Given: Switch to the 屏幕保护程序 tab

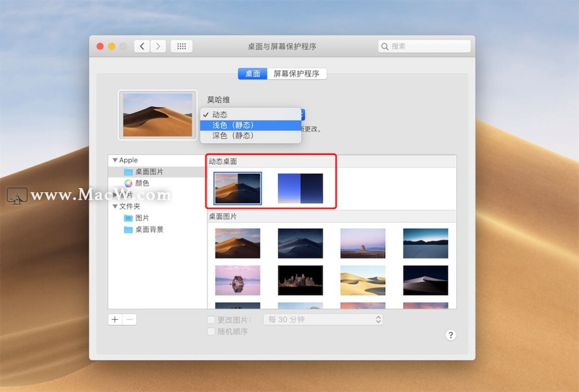Looking at the screenshot, I should pos(297,73).
